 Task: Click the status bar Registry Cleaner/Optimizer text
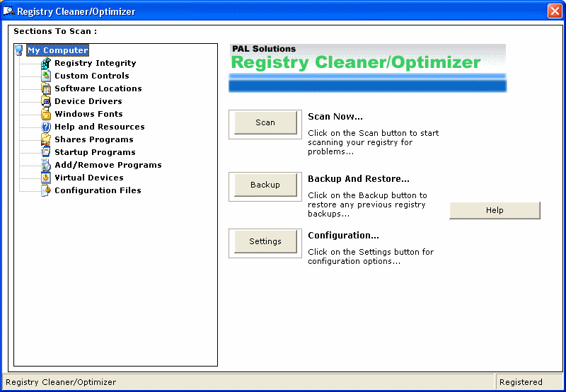pos(61,382)
